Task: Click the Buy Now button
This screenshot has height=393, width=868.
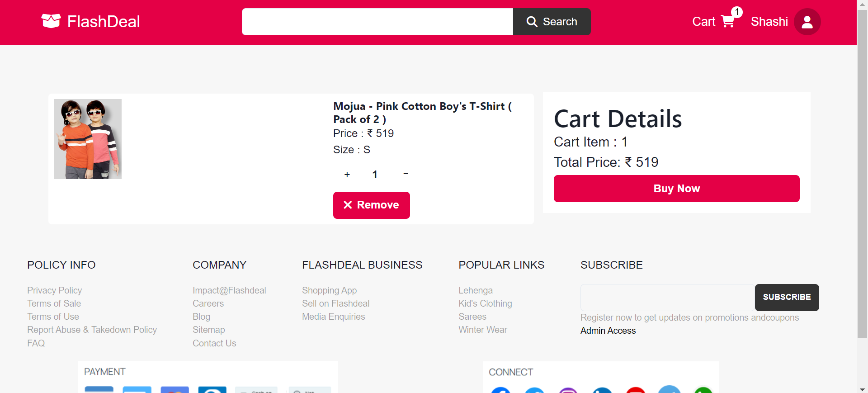Action: pos(677,189)
